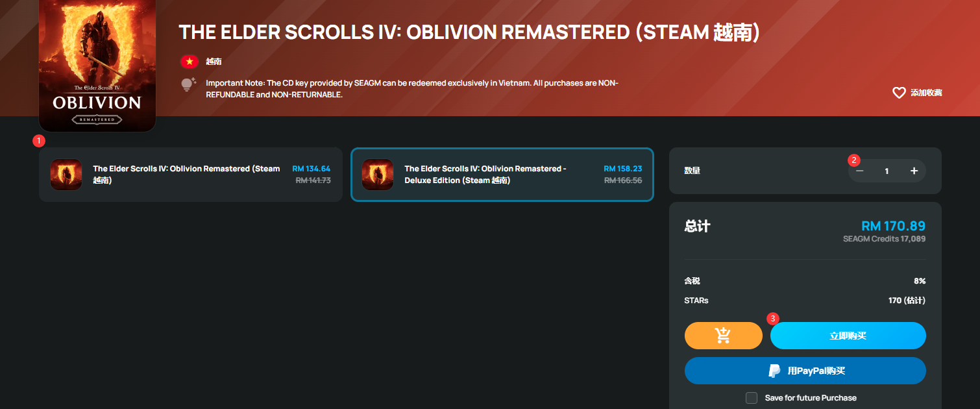Click the lightbulb important note icon
Image resolution: width=980 pixels, height=409 pixels.
pos(188,84)
